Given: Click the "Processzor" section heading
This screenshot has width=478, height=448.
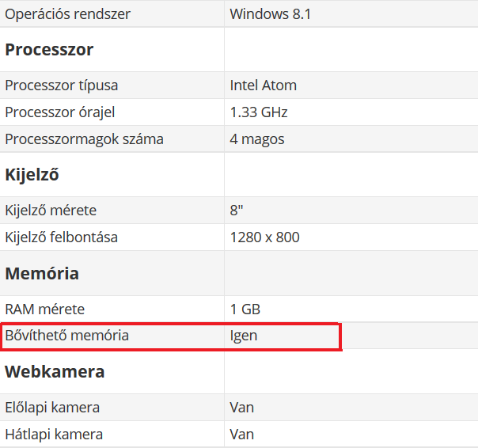Looking at the screenshot, I should point(49,50).
